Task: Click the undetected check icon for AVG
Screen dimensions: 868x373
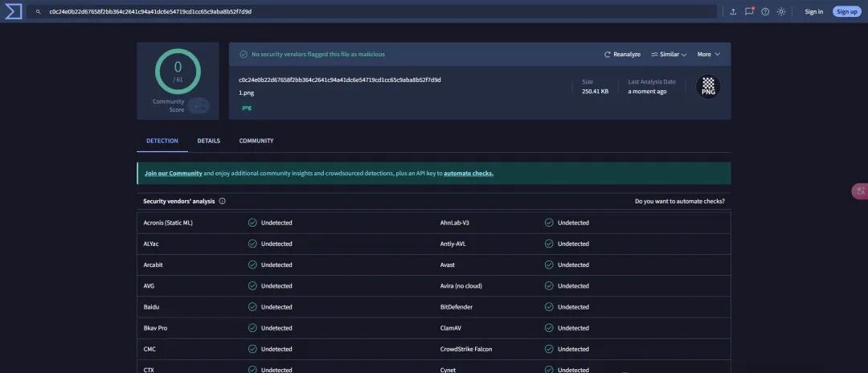Action: [x=252, y=285]
